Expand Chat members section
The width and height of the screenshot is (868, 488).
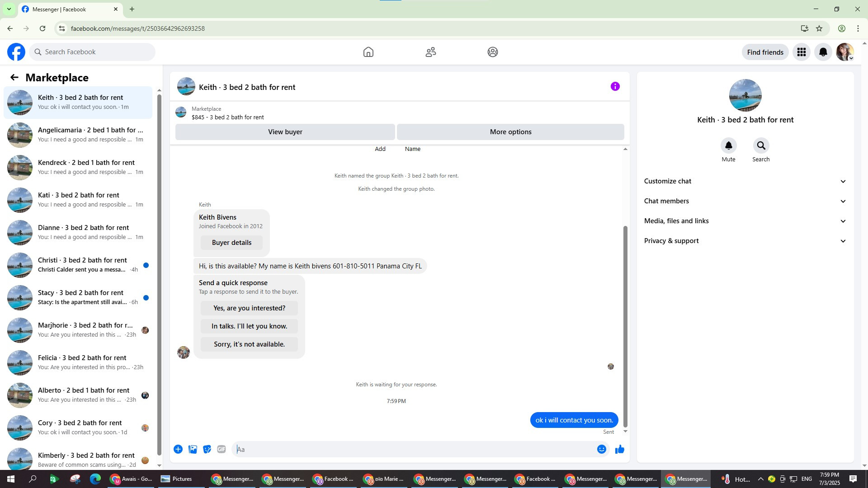[745, 201]
